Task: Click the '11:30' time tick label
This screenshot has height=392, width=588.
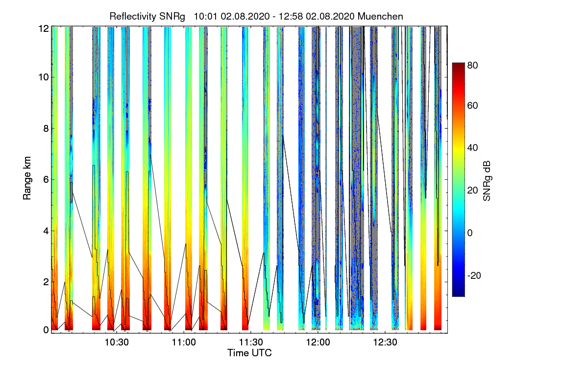Action: pyautogui.click(x=251, y=342)
